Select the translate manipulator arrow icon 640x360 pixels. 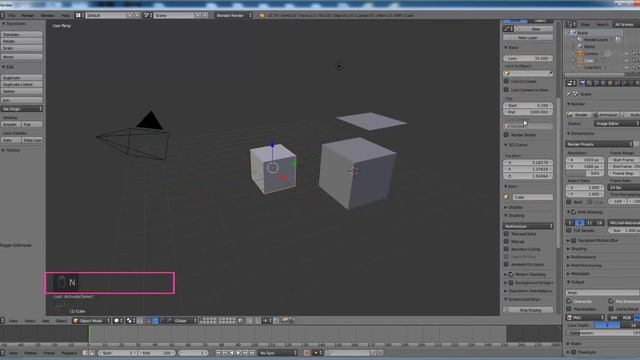pos(156,321)
